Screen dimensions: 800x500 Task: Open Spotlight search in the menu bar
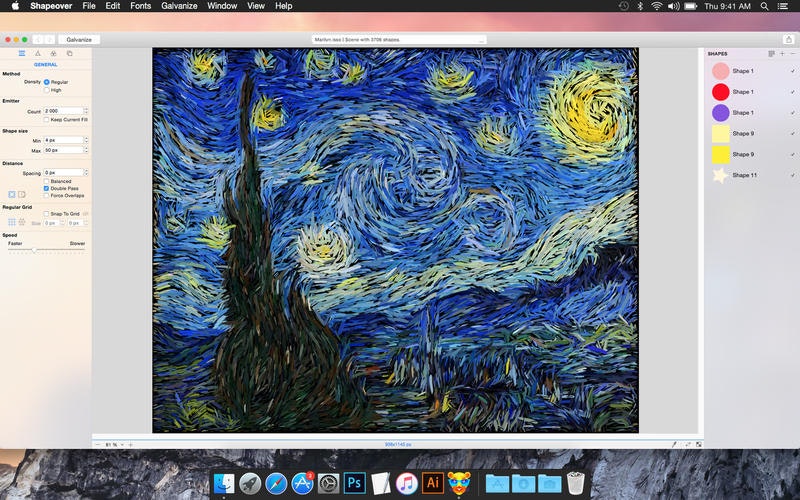coord(764,6)
